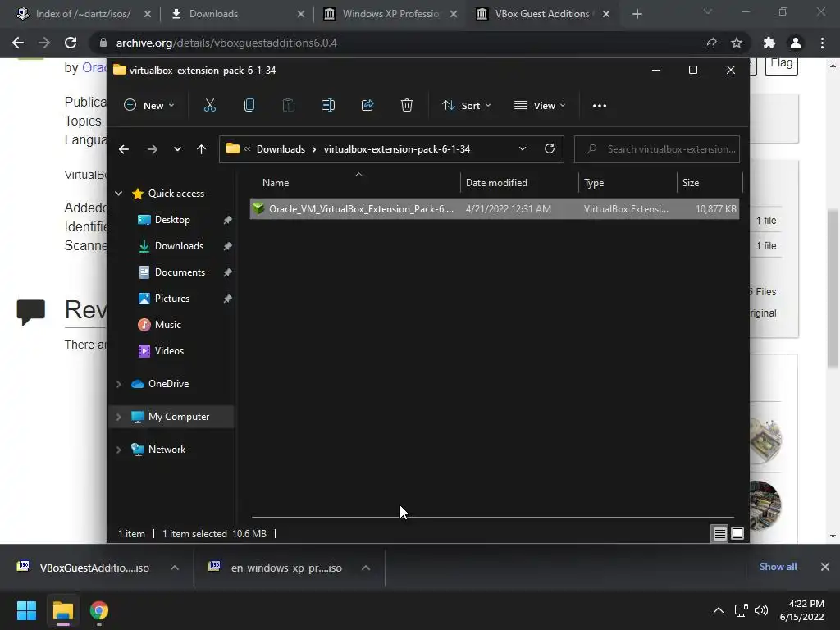Click the Paste icon in Explorer toolbar

(x=288, y=106)
